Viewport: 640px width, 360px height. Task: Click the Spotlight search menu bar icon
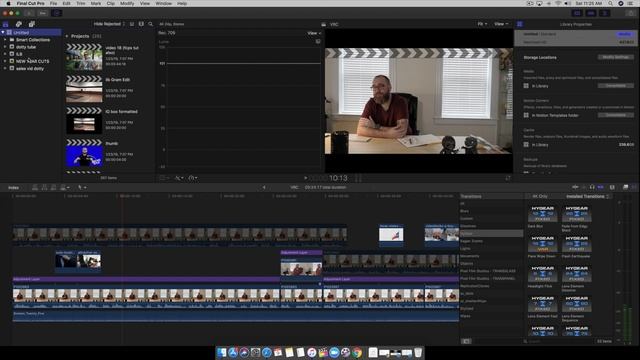[610, 3]
